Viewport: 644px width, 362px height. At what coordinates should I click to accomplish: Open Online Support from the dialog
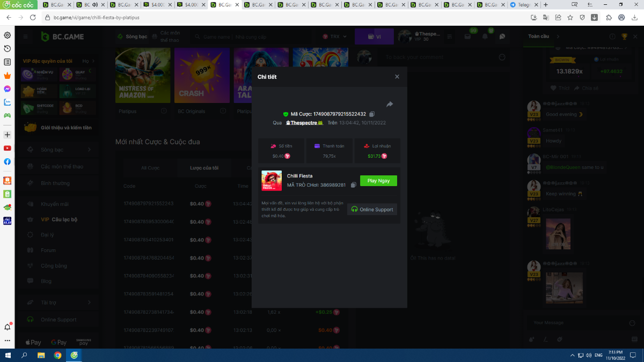tap(372, 209)
